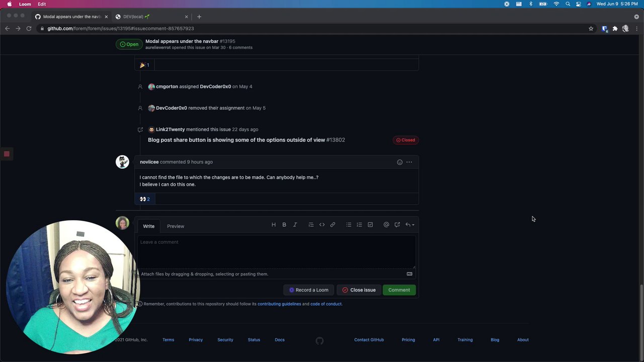This screenshot has height=362, width=644.
Task: Reload the page in Chrome
Action: pos(29,29)
